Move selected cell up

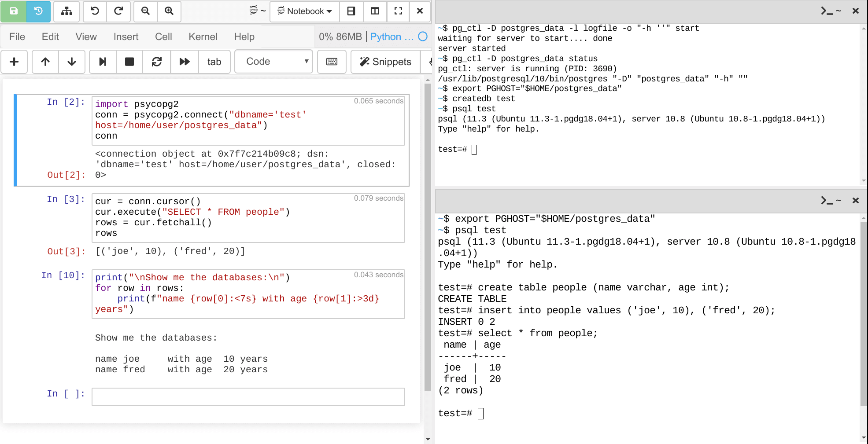45,62
